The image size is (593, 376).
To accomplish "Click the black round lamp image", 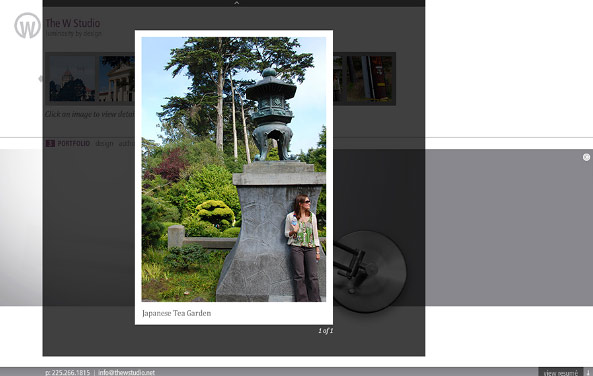I will tap(370, 271).
